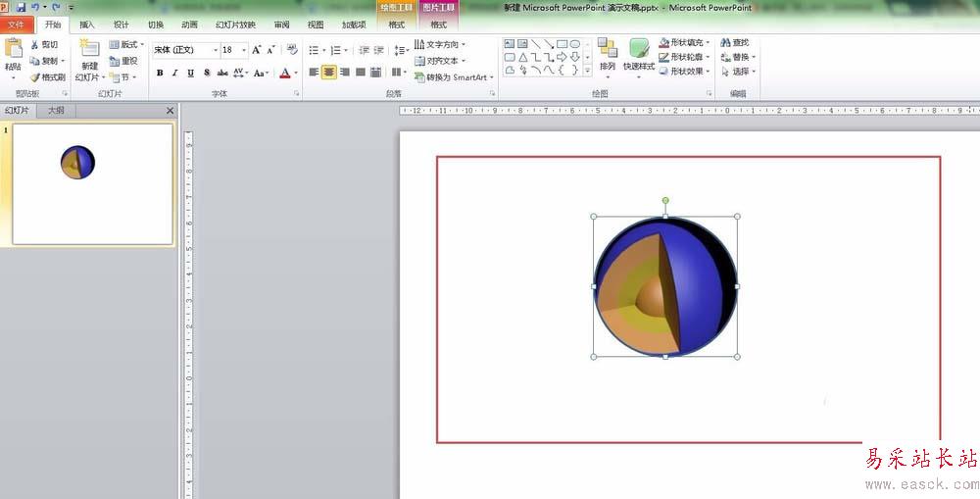The height and width of the screenshot is (499, 980).
Task: Open the Section (节) dropdown
Action: tap(122, 76)
